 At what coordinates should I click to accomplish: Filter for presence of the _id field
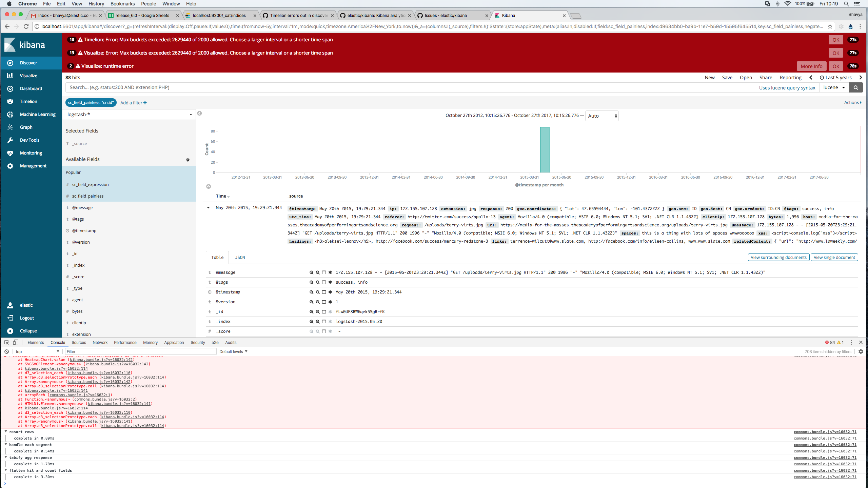tap(330, 311)
